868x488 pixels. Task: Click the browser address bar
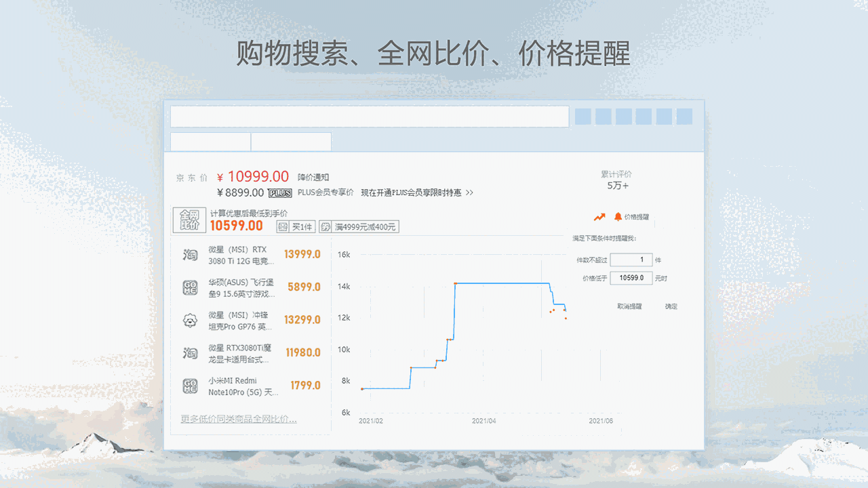pyautogui.click(x=369, y=117)
